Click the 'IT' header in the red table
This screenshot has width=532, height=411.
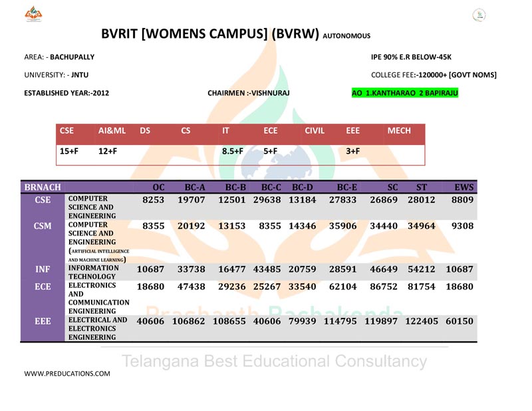click(225, 130)
